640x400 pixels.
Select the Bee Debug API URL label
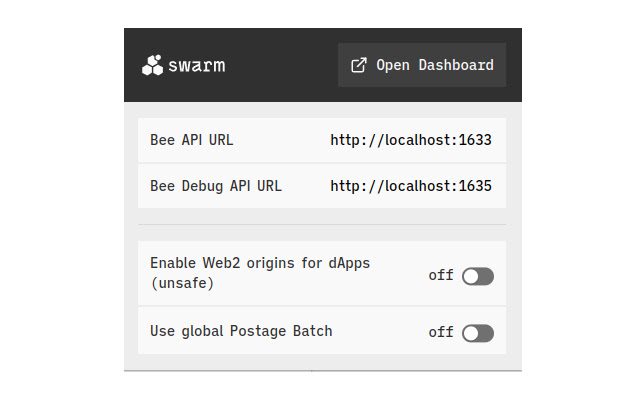[x=215, y=186]
